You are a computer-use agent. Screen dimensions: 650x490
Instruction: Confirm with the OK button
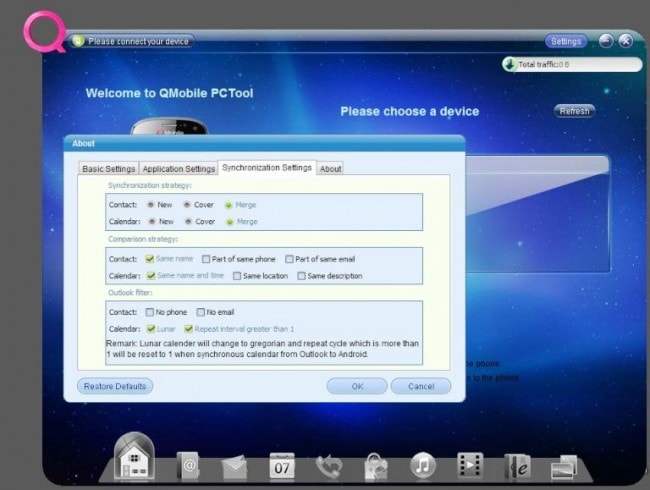(x=357, y=386)
